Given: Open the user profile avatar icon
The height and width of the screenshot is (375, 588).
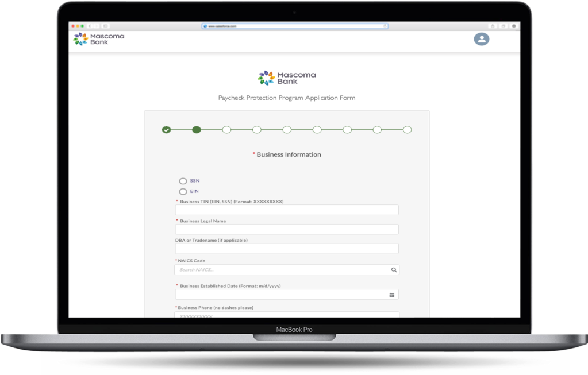Looking at the screenshot, I should (482, 39).
